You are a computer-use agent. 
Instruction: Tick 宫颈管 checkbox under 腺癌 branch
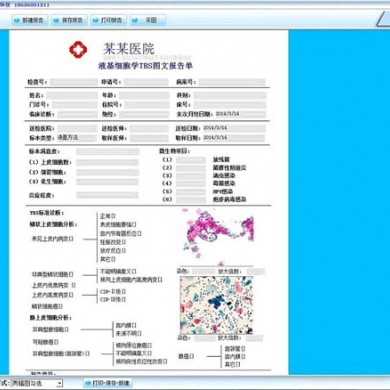coord(243,349)
